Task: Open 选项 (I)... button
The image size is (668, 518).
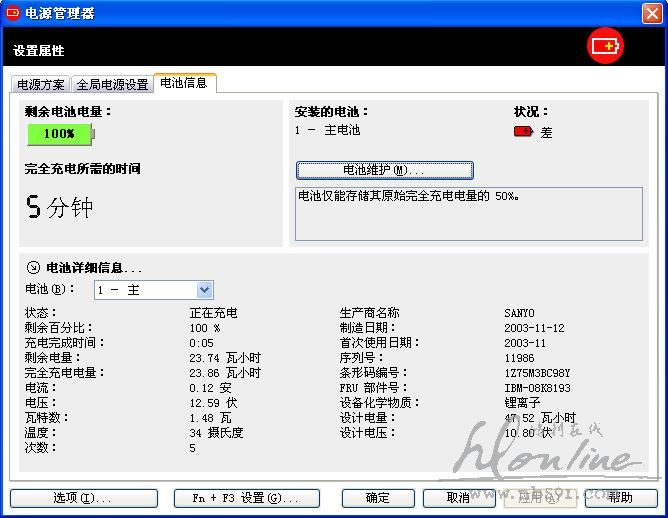Action: tap(84, 498)
